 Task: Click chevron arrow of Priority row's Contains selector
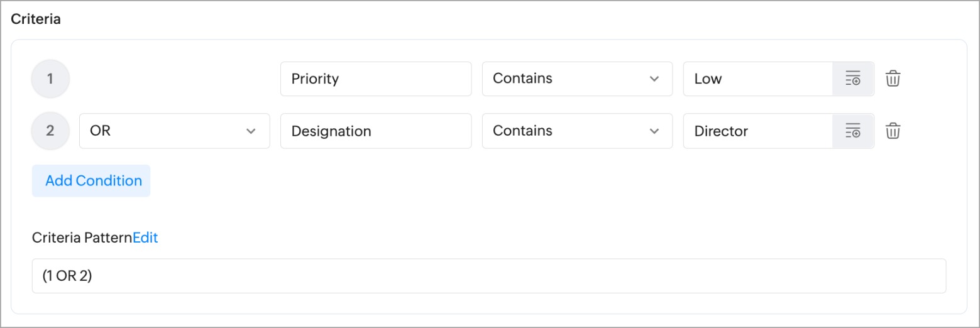[654, 79]
